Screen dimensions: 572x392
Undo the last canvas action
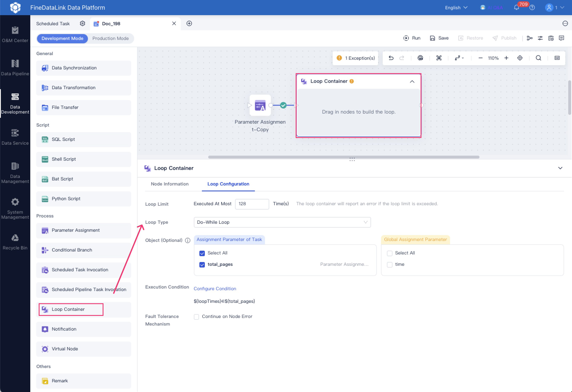391,58
